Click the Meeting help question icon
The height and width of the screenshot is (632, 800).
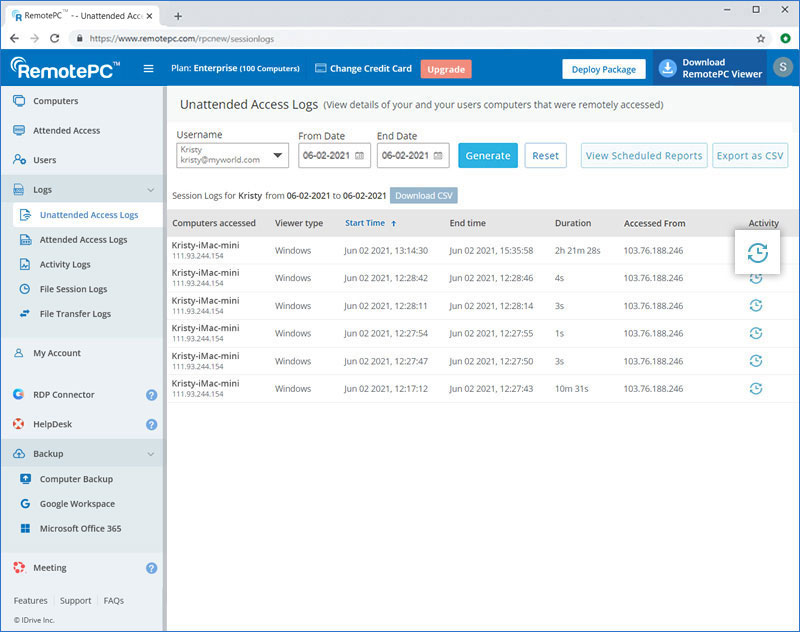(151, 568)
